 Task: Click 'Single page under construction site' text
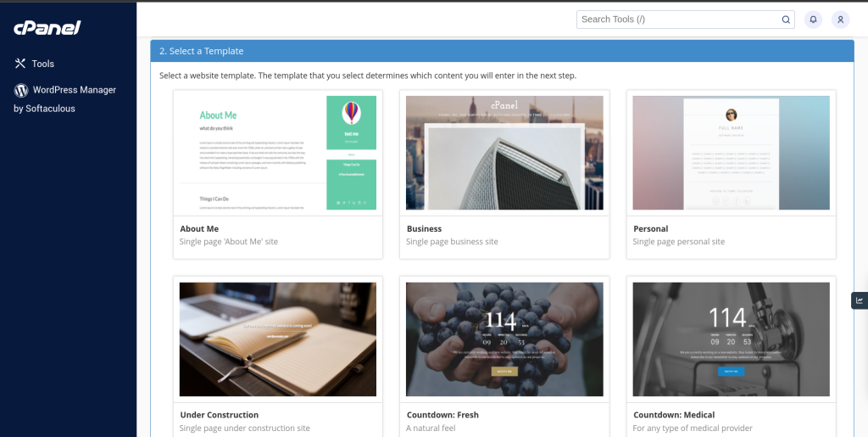pos(245,429)
